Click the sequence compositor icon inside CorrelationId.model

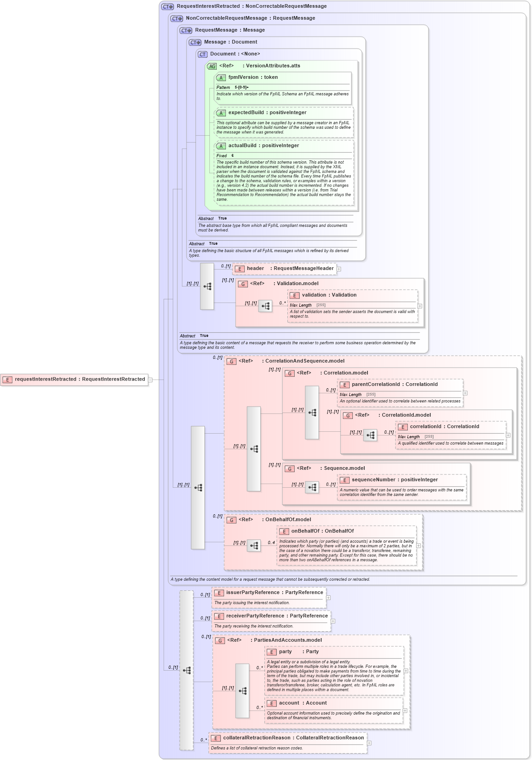(x=370, y=435)
